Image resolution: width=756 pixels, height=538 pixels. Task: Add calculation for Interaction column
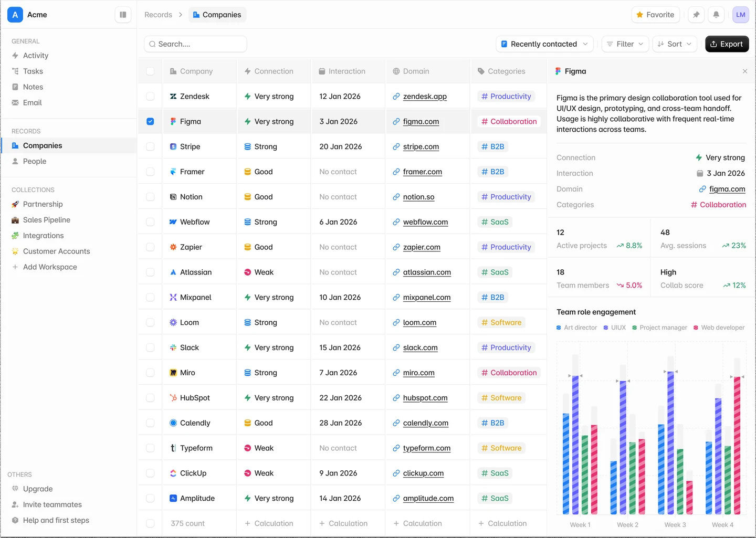343,523
